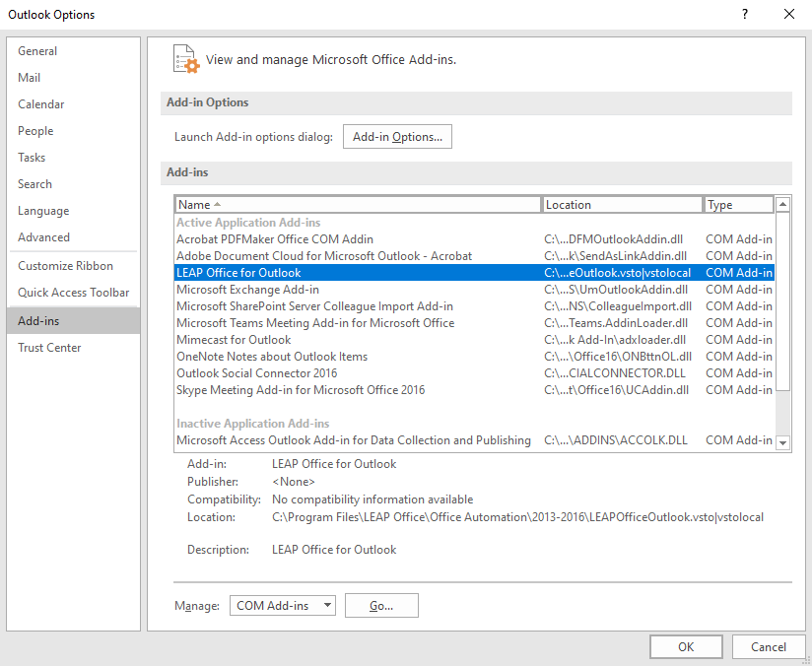
Task: Open the Manage COM Add-ins dropdown
Action: tap(284, 606)
